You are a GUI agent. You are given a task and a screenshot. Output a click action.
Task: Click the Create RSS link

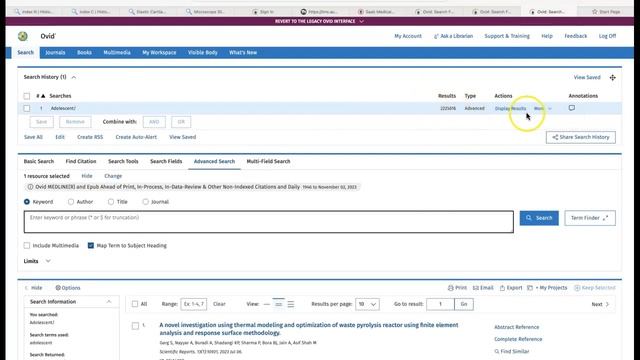90,137
